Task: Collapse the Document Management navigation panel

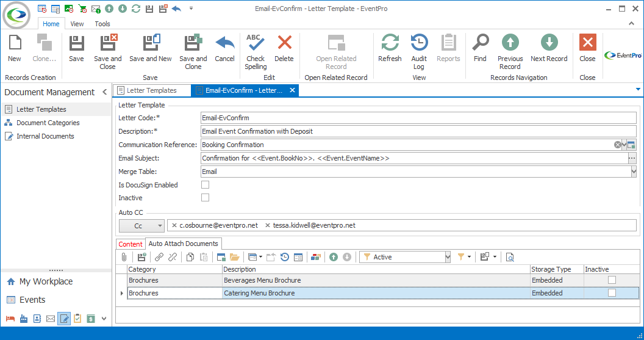Action: [x=105, y=92]
